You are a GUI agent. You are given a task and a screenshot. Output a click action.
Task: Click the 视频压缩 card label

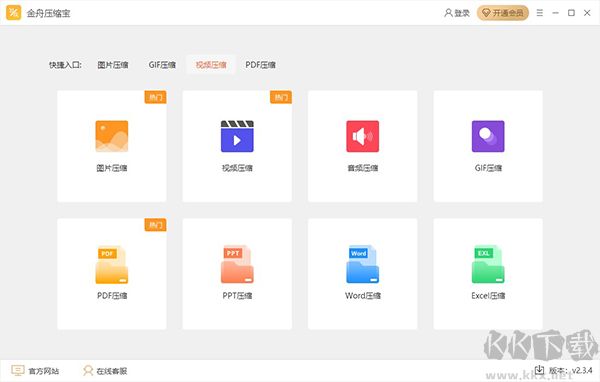[237, 168]
